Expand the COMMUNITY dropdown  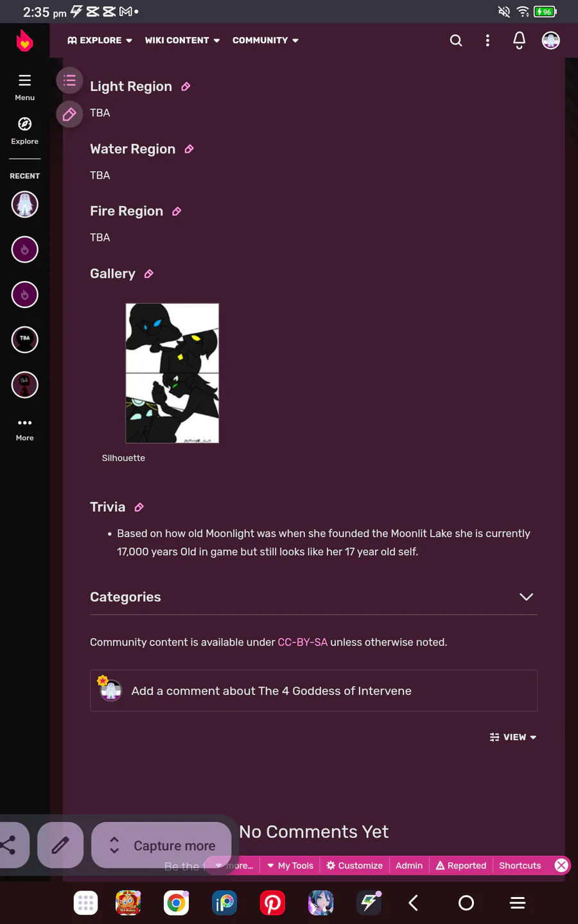pos(265,40)
